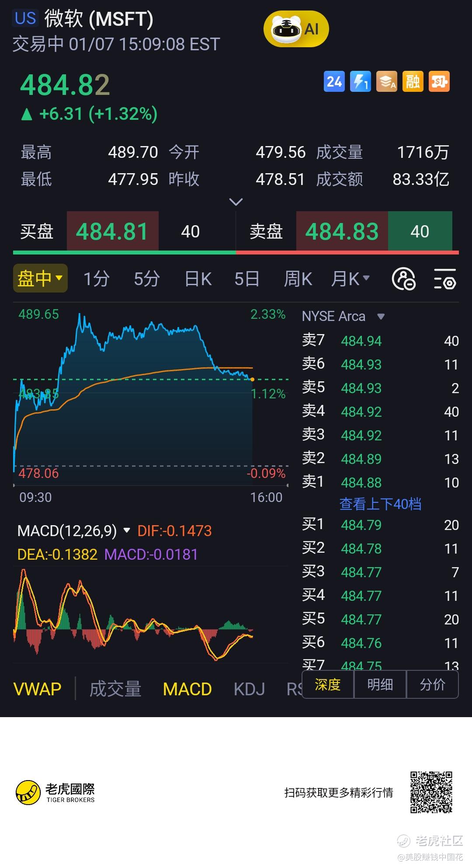Select the KDJ indicator

click(x=249, y=689)
